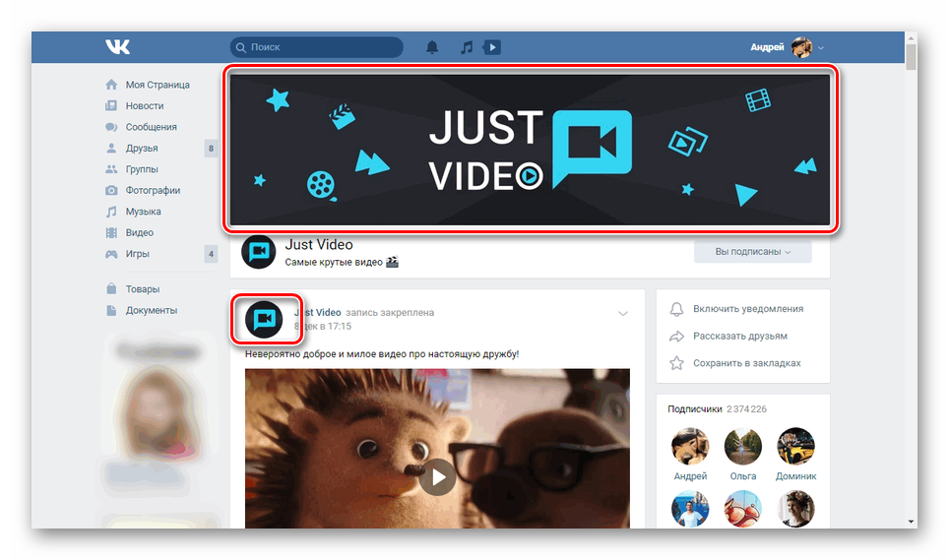Image resolution: width=949 pixels, height=560 pixels.
Task: Click the video play icon in header
Action: 492,47
